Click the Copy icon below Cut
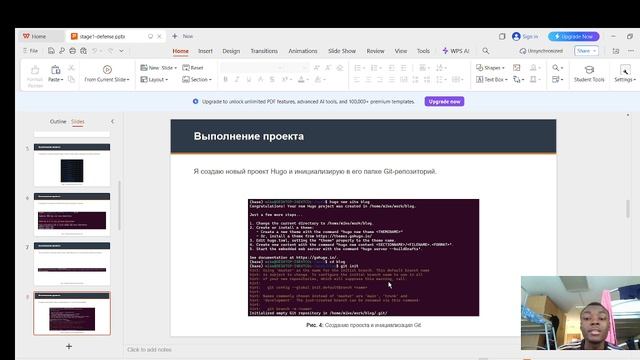The width and height of the screenshot is (640, 360). click(x=71, y=79)
